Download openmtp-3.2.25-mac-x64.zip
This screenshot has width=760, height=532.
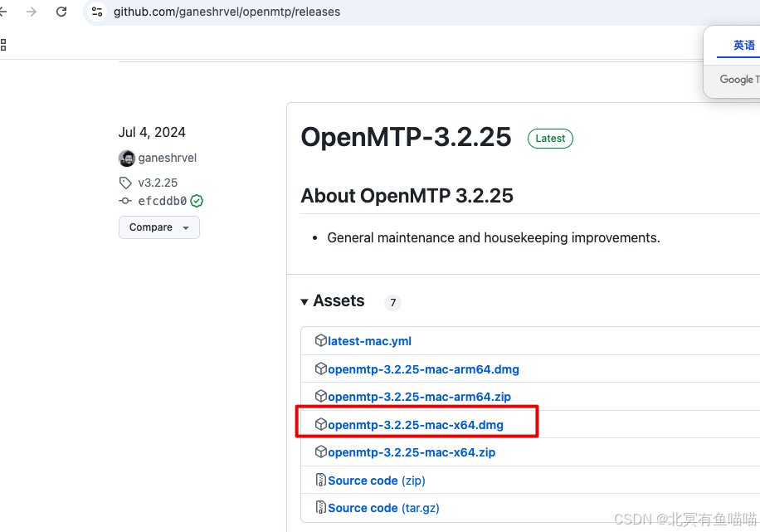(x=412, y=452)
